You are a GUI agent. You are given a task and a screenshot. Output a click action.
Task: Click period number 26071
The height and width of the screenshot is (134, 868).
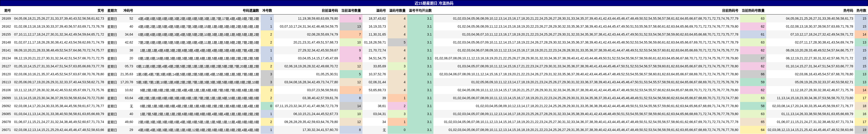pos(6,130)
